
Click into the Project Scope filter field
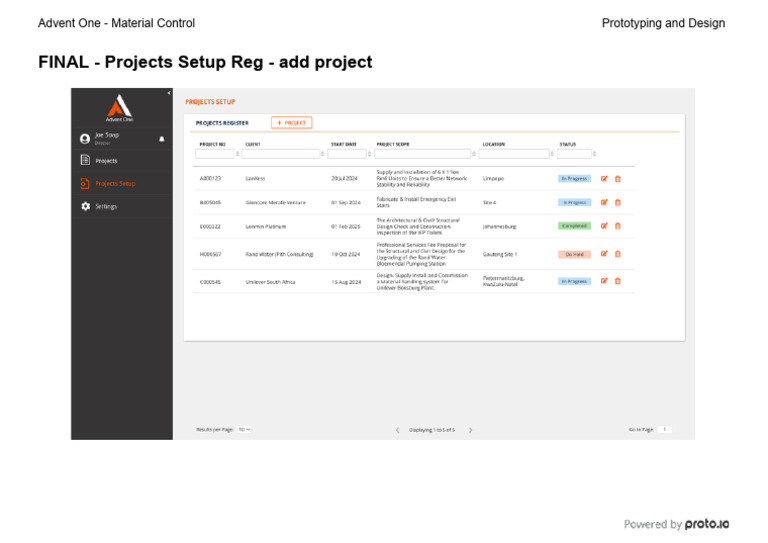(x=422, y=154)
